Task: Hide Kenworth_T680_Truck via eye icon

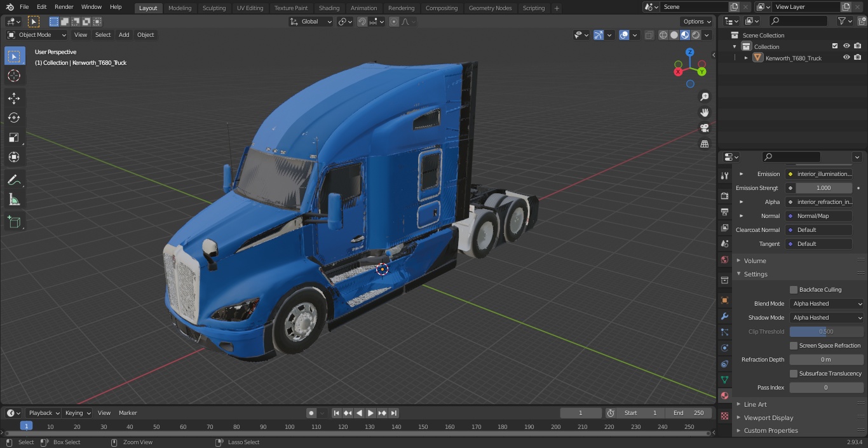Action: click(846, 58)
